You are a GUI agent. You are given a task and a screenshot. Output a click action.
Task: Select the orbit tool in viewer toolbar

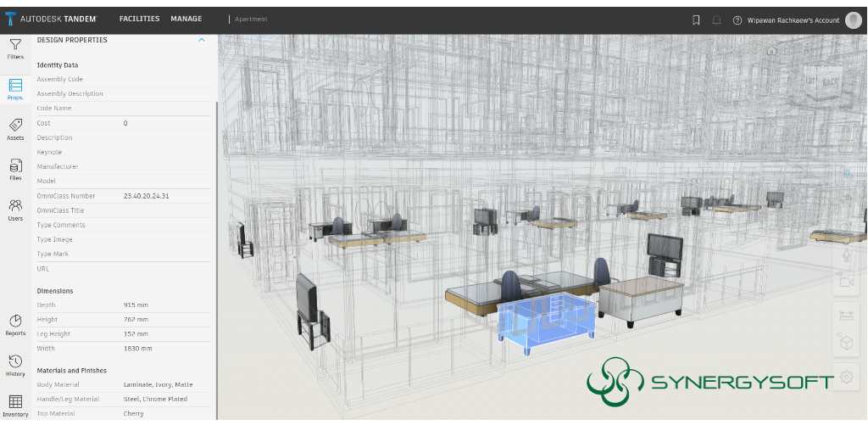click(x=847, y=174)
